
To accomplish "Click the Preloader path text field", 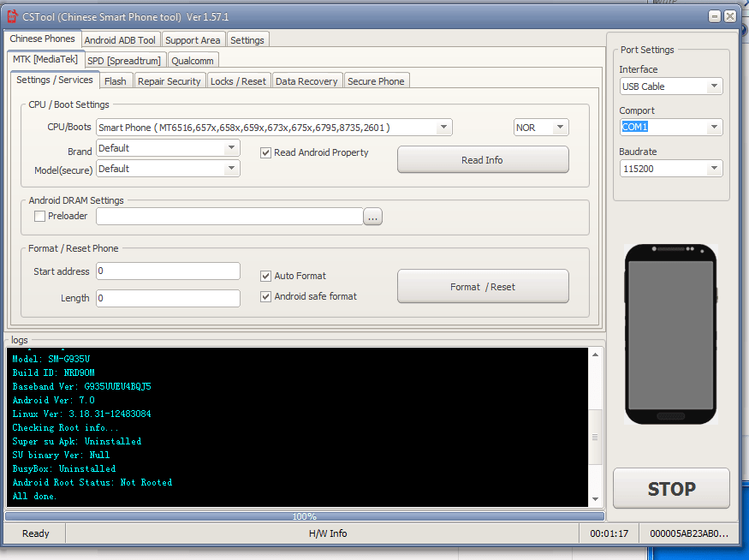I will [229, 216].
